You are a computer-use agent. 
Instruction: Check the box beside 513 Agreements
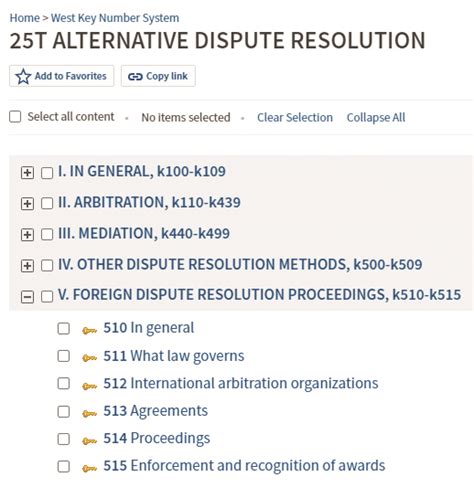pos(63,411)
